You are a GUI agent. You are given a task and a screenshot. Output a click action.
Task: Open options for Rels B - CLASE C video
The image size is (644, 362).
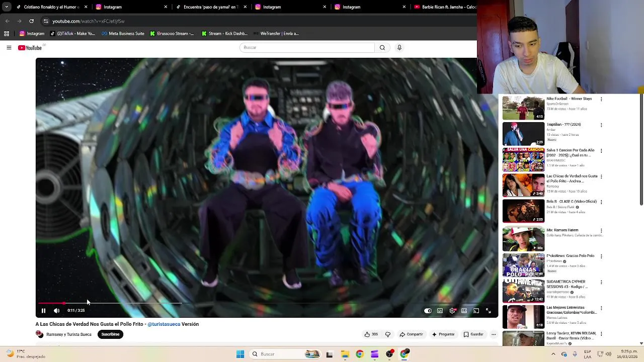[601, 202]
